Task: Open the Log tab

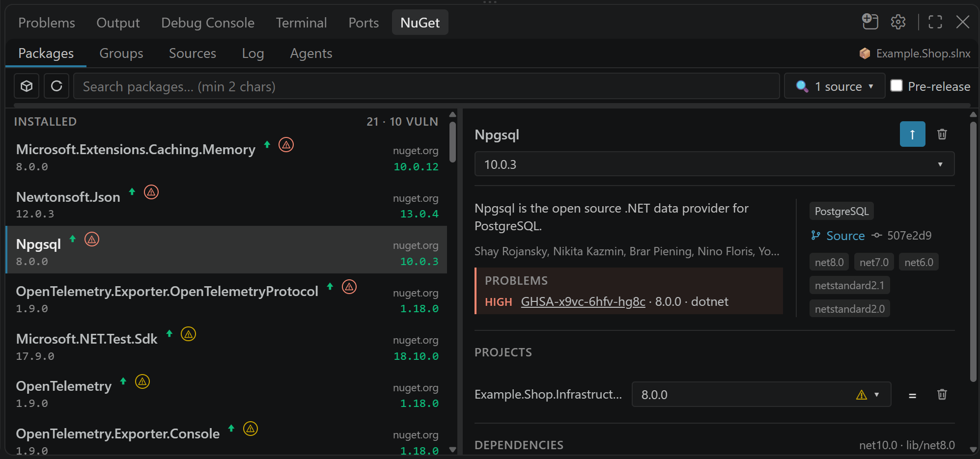Action: [253, 53]
